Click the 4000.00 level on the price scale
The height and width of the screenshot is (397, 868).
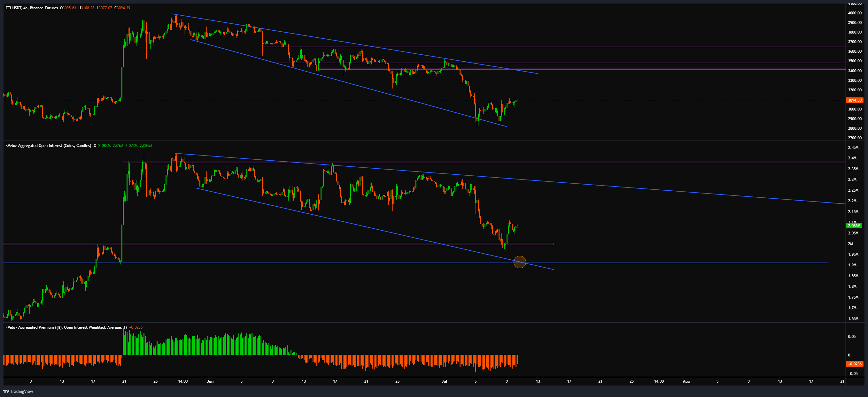tap(855, 13)
